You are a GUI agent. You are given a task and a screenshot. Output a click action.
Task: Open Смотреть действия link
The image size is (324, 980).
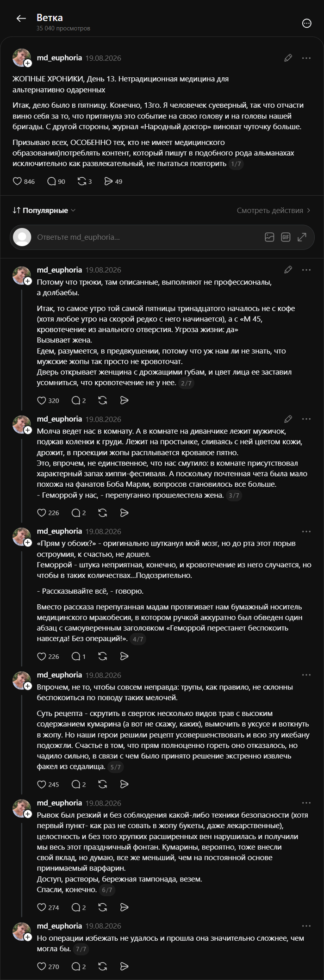(274, 211)
